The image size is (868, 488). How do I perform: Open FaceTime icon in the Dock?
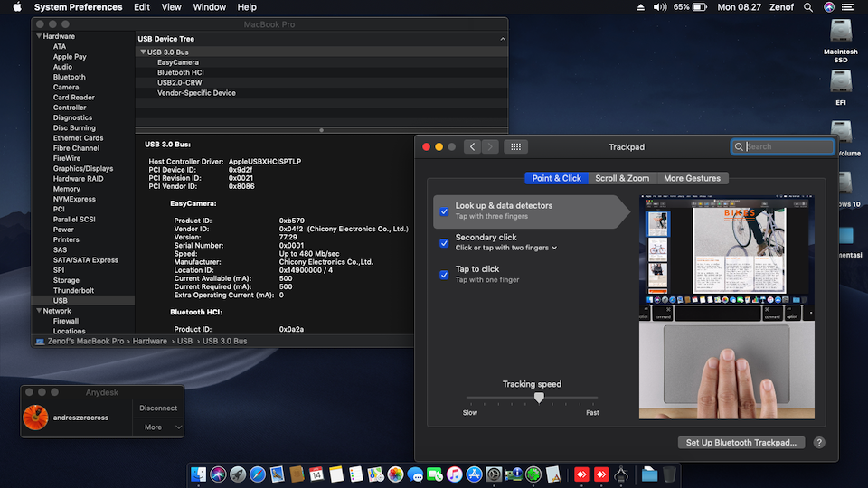(x=435, y=474)
